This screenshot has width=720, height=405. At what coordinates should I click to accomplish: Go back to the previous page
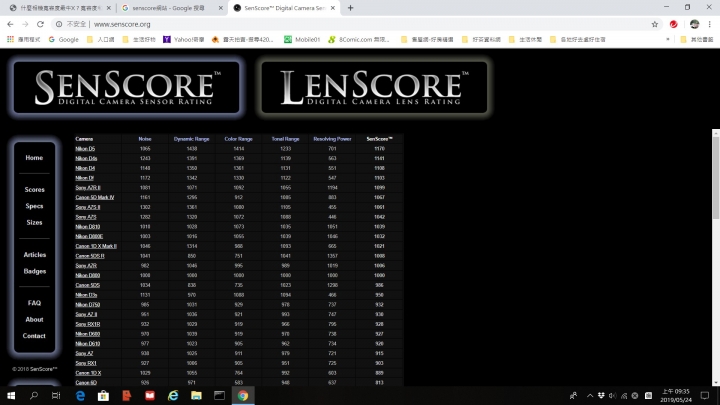pyautogui.click(x=10, y=24)
